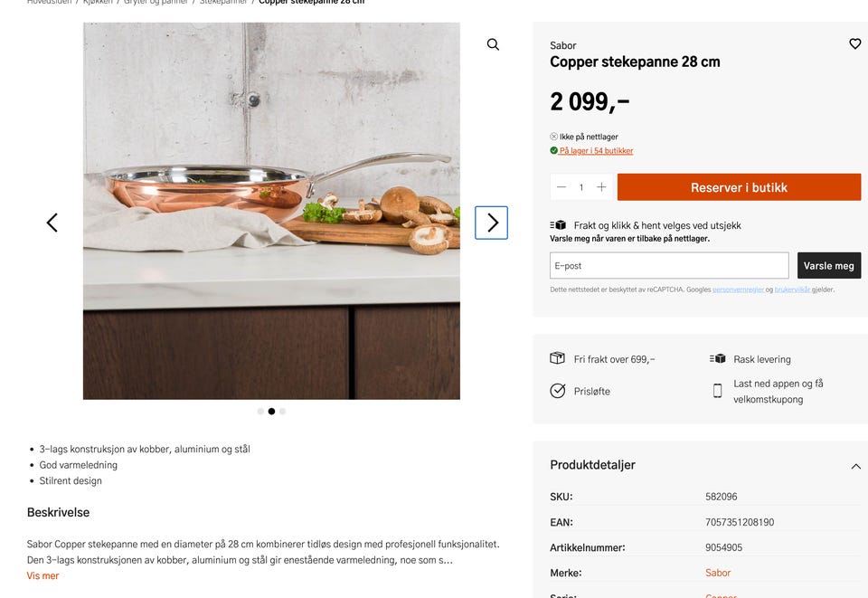This screenshot has width=868, height=598.
Task: Click the red stock unavailability icon
Action: 552,136
